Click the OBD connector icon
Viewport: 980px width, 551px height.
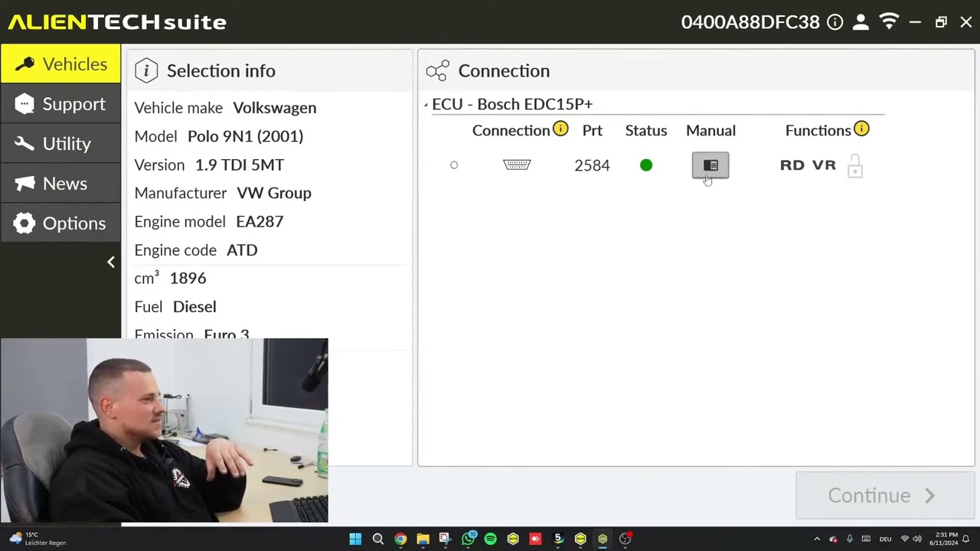[517, 165]
